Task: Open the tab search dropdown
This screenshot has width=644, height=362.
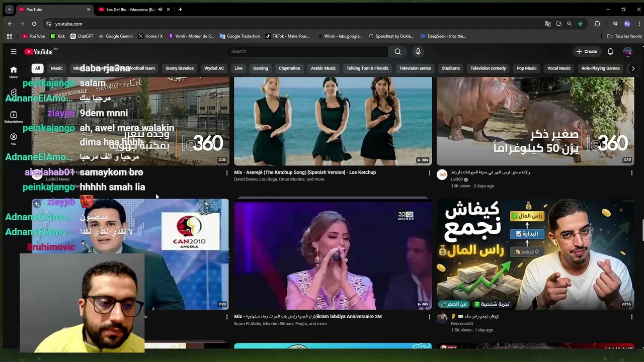Action: click(9, 9)
